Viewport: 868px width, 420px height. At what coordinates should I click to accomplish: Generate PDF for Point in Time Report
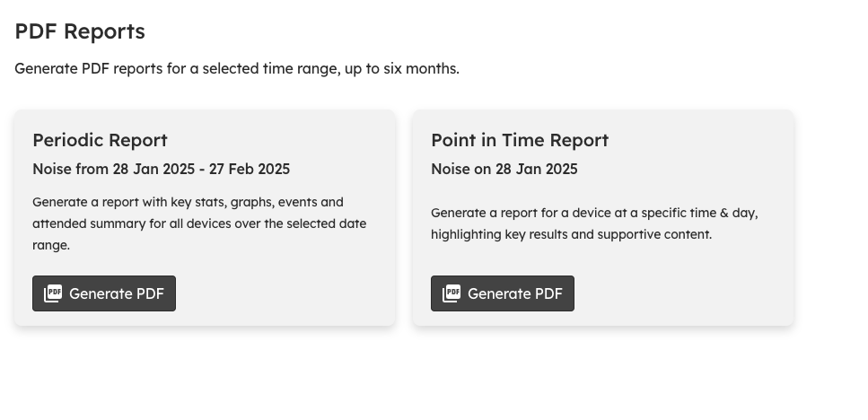(503, 293)
